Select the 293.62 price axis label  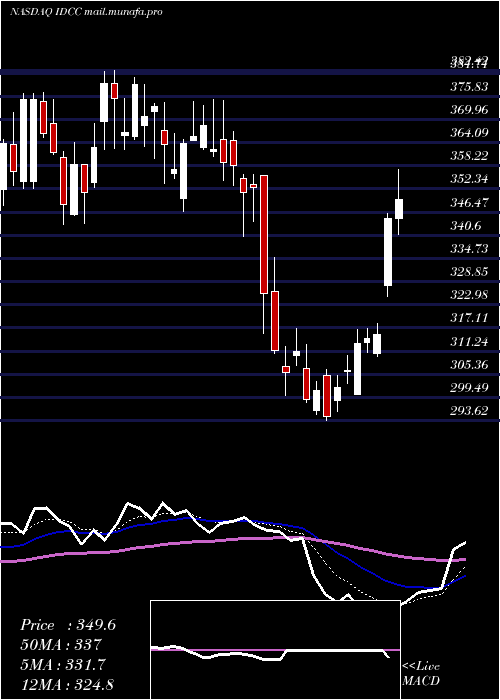469,411
